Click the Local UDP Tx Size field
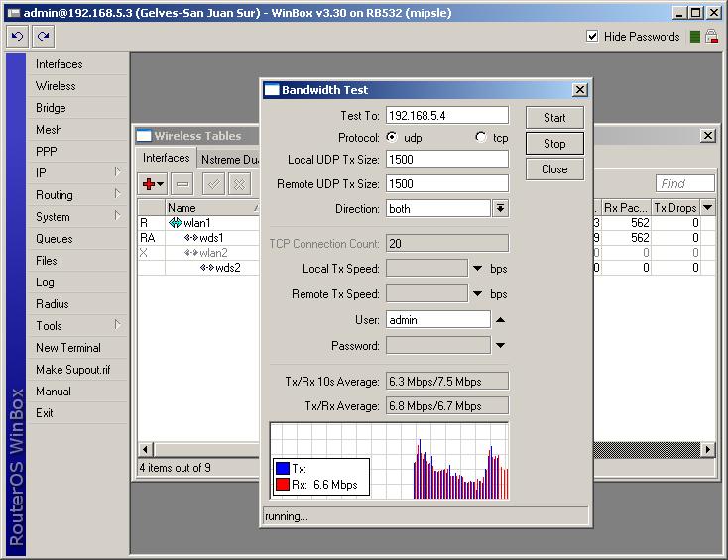 pos(447,160)
